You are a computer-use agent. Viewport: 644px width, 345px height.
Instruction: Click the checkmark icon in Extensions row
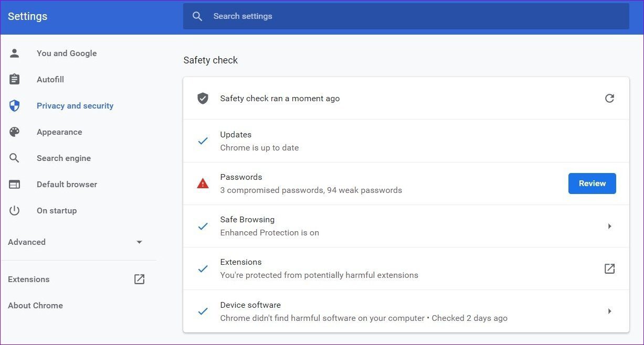click(x=203, y=269)
